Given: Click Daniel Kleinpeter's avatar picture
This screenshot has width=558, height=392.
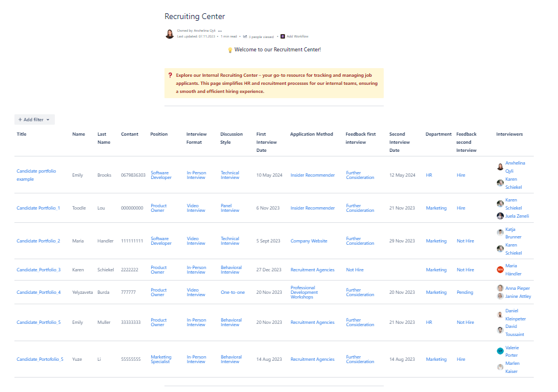Looking at the screenshot, I should coord(500,315).
